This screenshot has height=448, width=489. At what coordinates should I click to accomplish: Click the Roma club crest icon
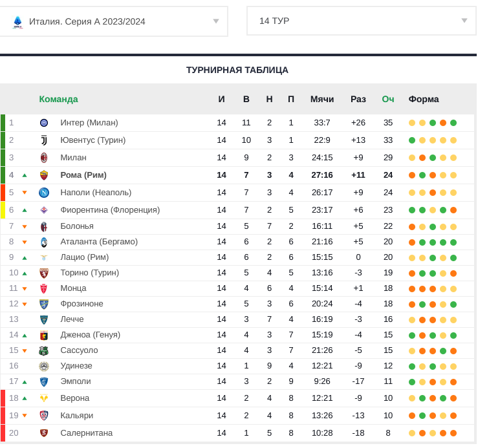pos(44,175)
